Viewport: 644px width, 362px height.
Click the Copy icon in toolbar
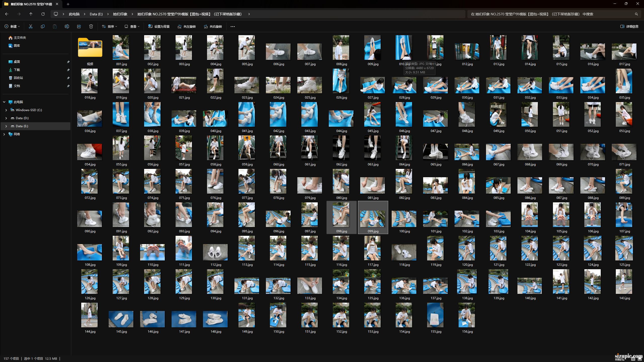coord(43,26)
